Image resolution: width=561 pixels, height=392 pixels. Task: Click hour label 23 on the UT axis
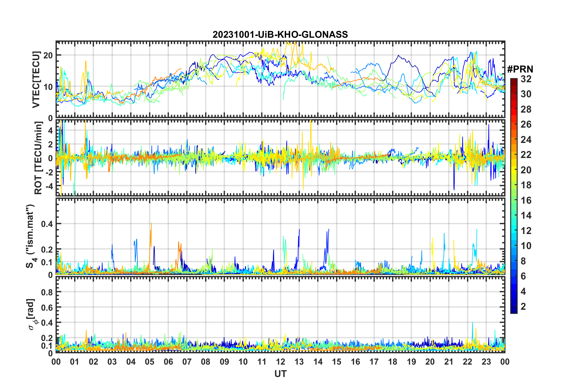click(486, 362)
